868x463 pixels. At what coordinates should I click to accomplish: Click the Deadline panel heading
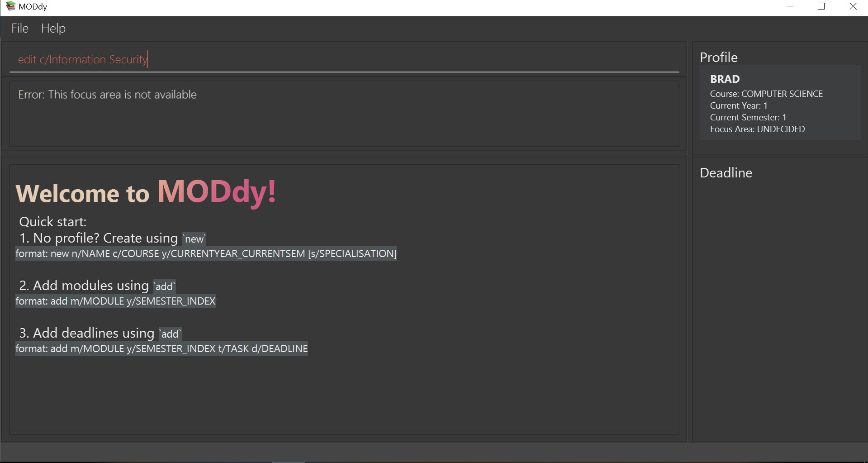click(726, 173)
